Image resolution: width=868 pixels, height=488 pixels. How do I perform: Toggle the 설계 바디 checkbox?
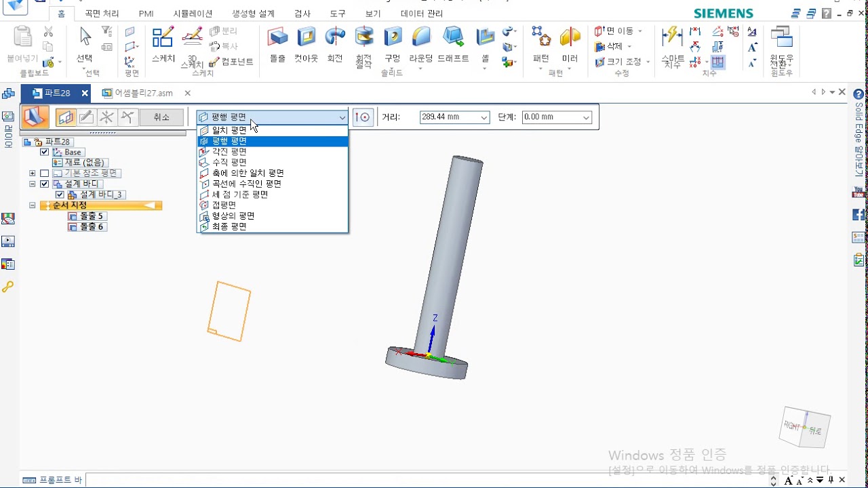pyautogui.click(x=45, y=184)
